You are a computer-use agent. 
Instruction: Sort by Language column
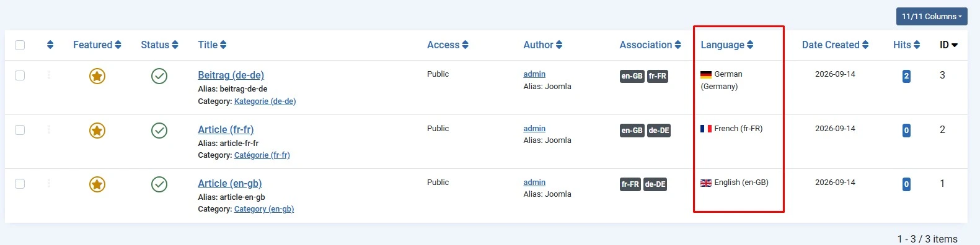pos(727,45)
